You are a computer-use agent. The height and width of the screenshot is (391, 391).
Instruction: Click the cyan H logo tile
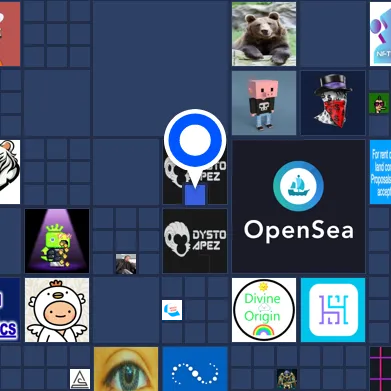click(333, 310)
